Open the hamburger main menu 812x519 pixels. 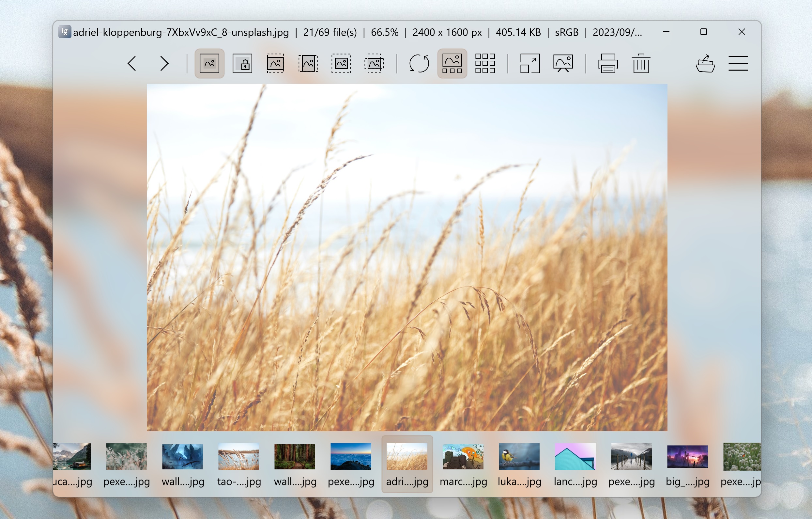pos(738,63)
